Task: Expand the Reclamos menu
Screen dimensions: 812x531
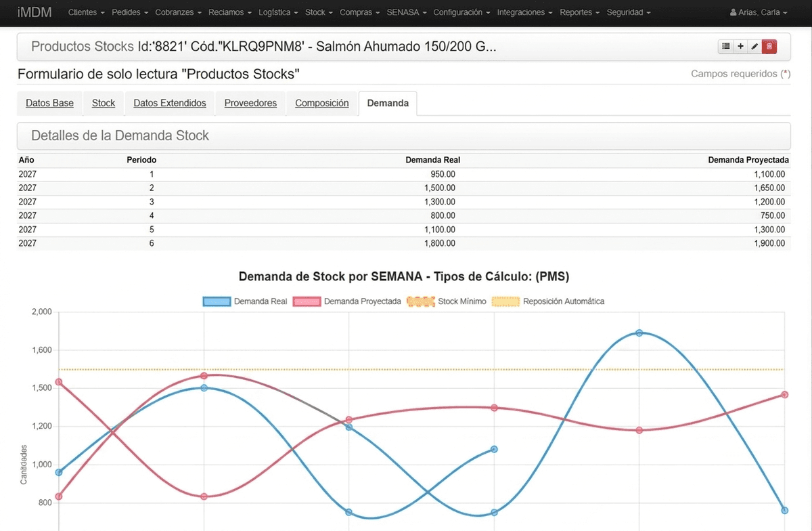Action: point(230,12)
